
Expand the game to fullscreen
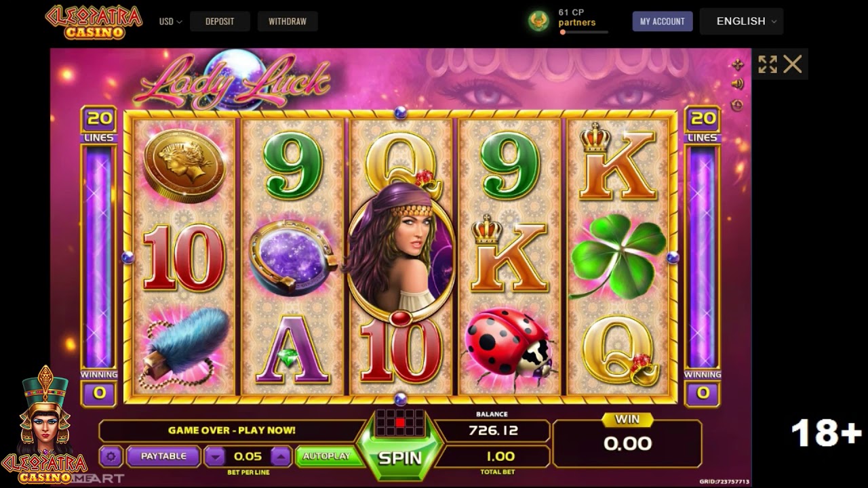768,64
